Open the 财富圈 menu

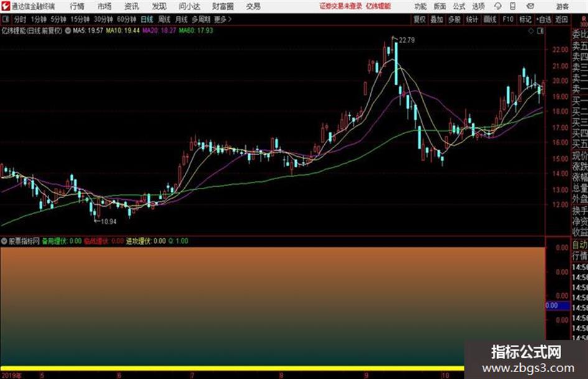tap(223, 6)
